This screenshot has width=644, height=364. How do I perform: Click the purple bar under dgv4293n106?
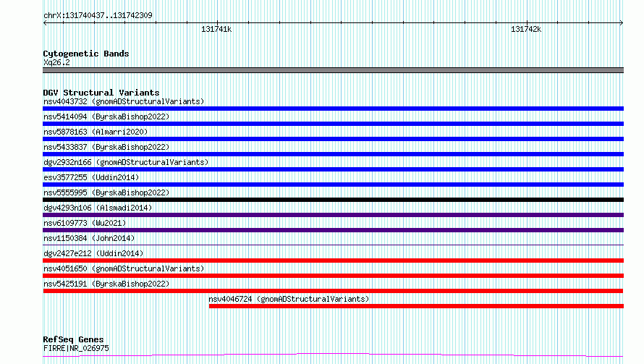click(333, 215)
